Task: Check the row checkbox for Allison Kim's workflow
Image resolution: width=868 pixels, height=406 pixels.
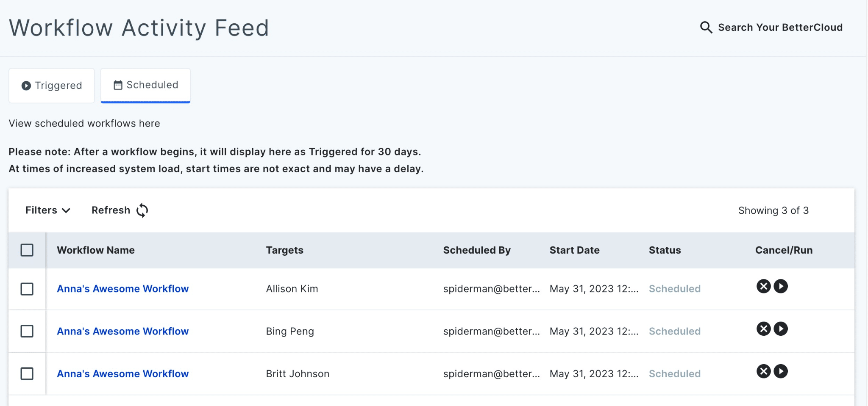Action: (27, 289)
